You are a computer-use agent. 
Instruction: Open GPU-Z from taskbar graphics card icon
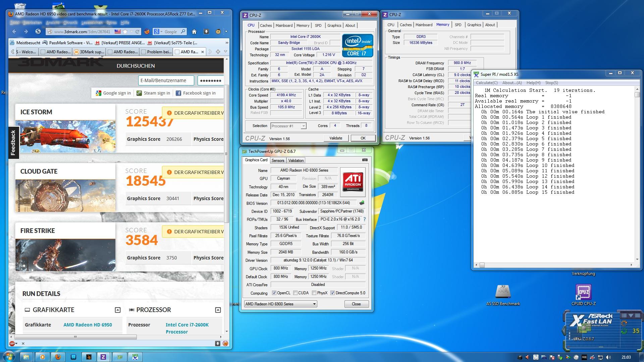point(120,357)
